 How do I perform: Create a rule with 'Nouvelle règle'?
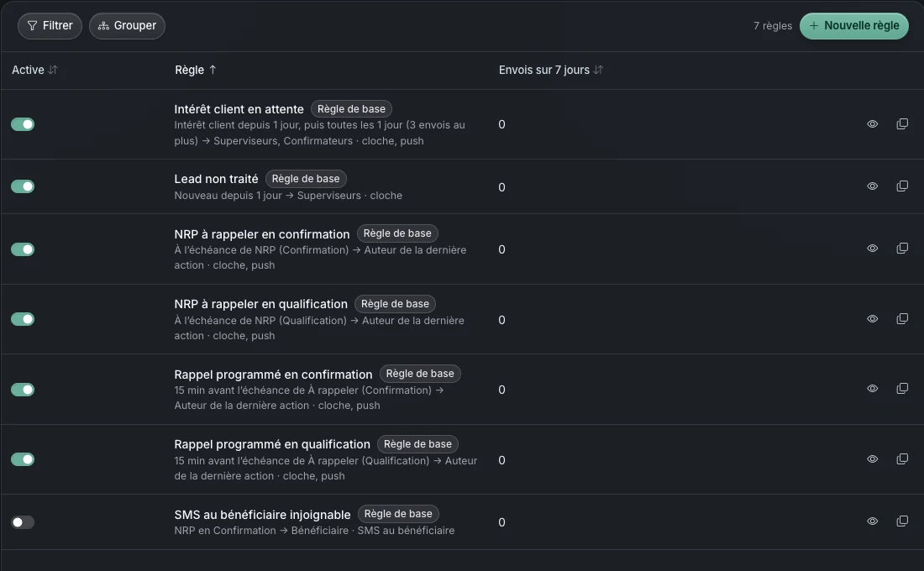(x=854, y=26)
